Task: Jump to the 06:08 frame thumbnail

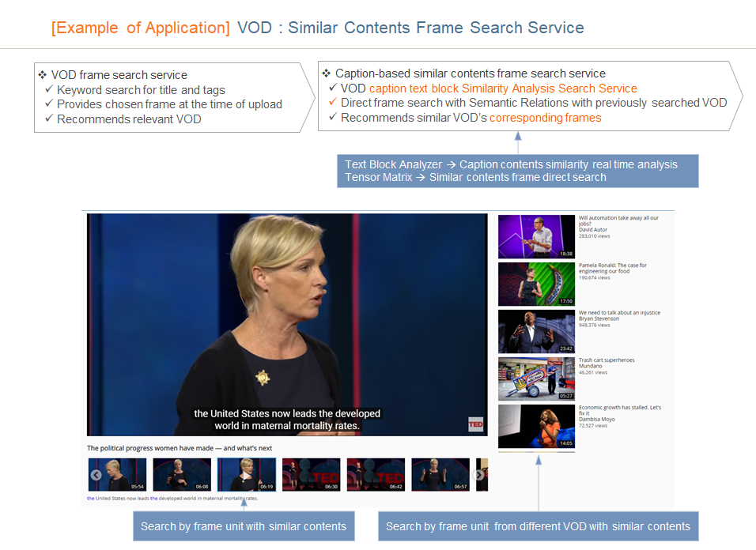Action: click(x=182, y=474)
